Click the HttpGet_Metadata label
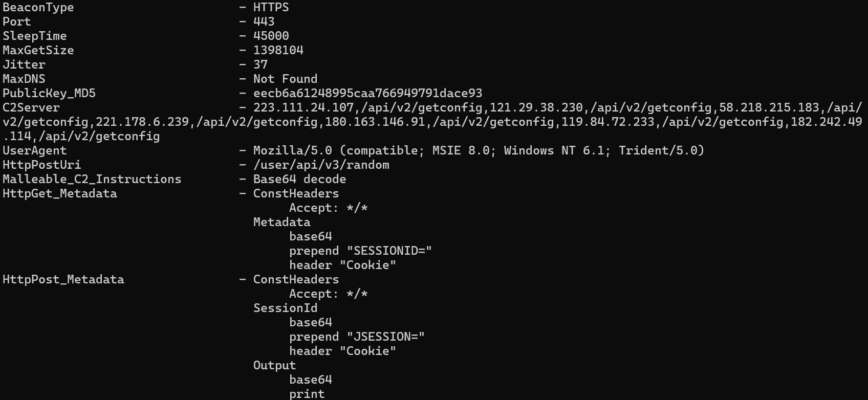868x400 pixels. 59,194
